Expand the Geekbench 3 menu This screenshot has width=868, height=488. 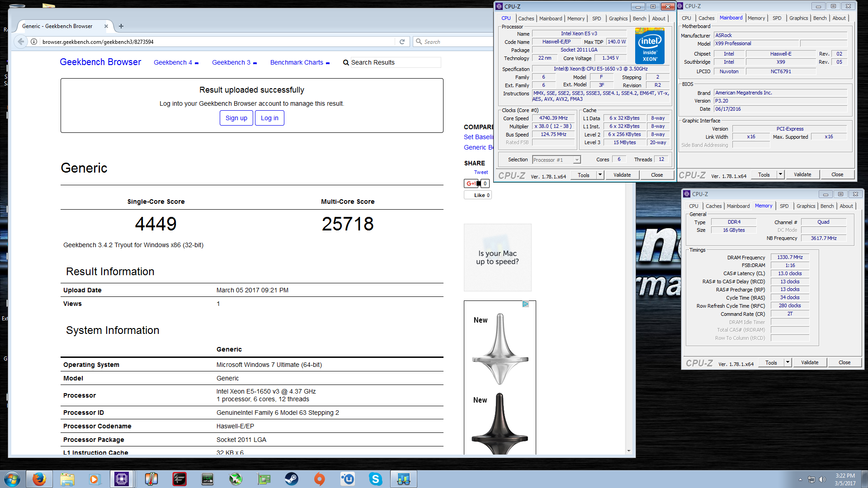pyautogui.click(x=234, y=62)
